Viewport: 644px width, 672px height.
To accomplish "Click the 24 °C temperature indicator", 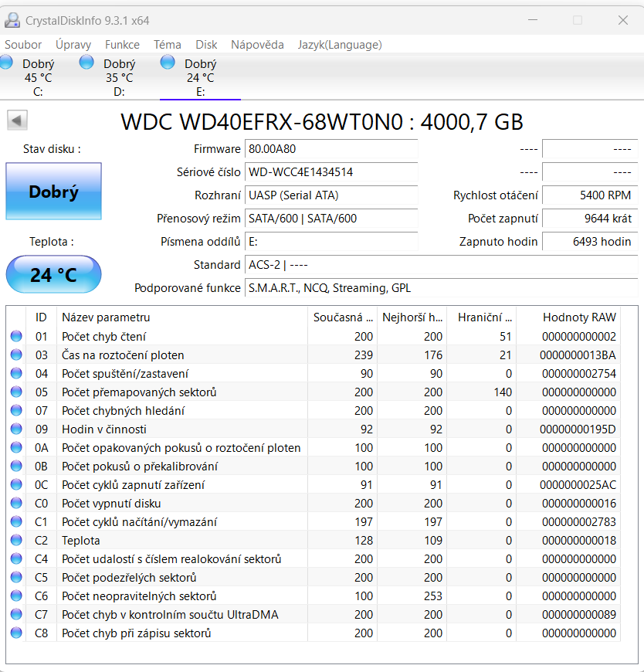I will 53,274.
